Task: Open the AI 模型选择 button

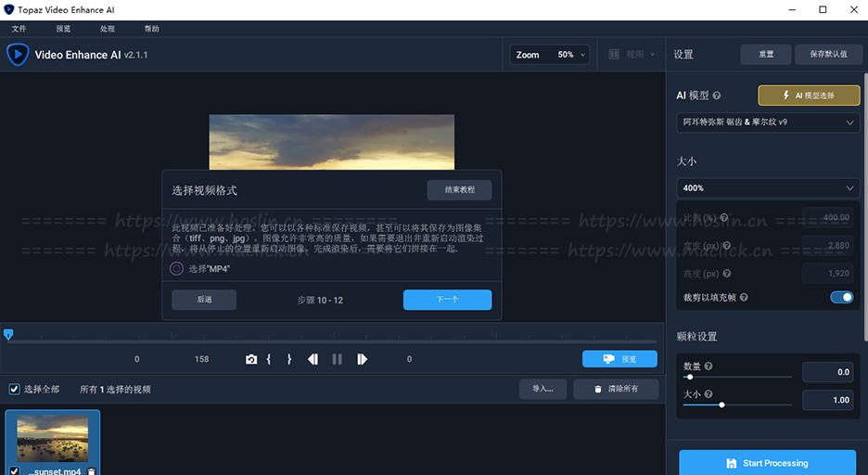Action: [809, 96]
